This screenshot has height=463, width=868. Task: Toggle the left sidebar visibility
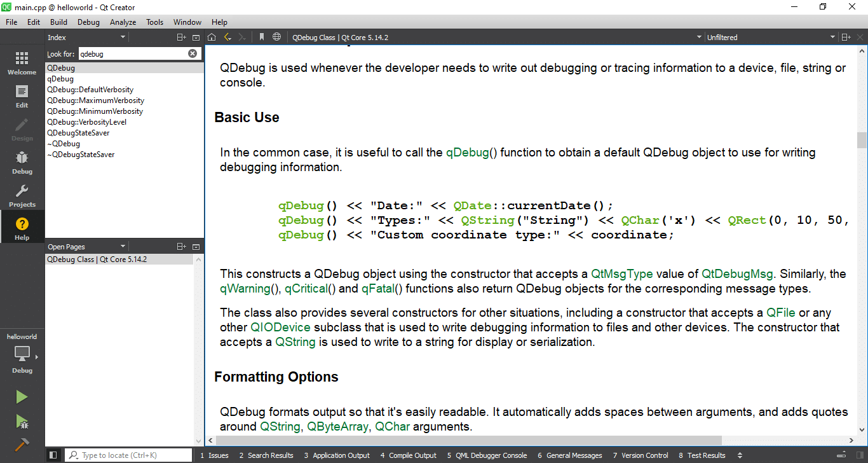53,455
